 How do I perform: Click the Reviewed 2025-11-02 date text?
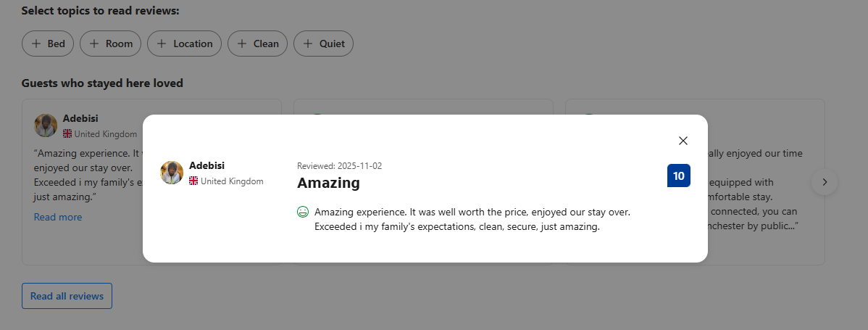tap(339, 166)
